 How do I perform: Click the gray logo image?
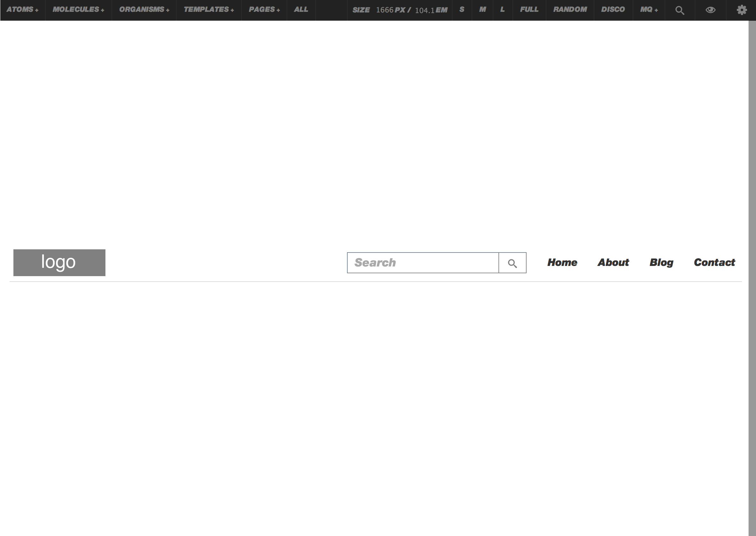click(x=59, y=263)
